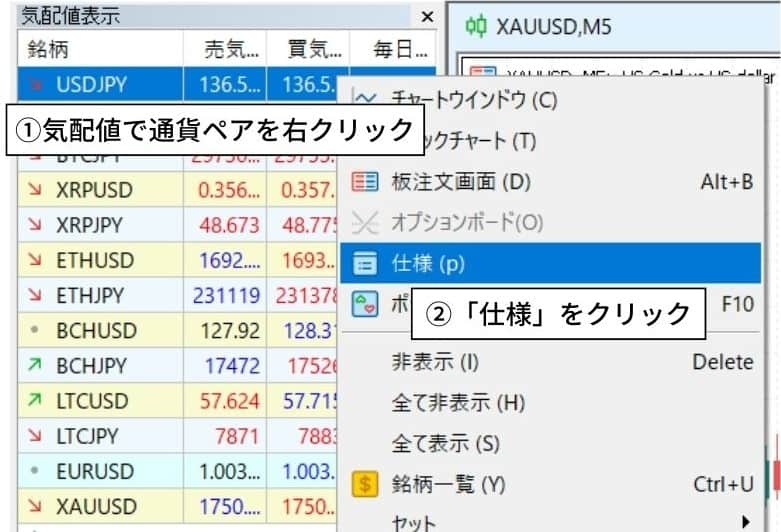
Task: Select the BCHUSD symbol name
Action: tap(97, 331)
